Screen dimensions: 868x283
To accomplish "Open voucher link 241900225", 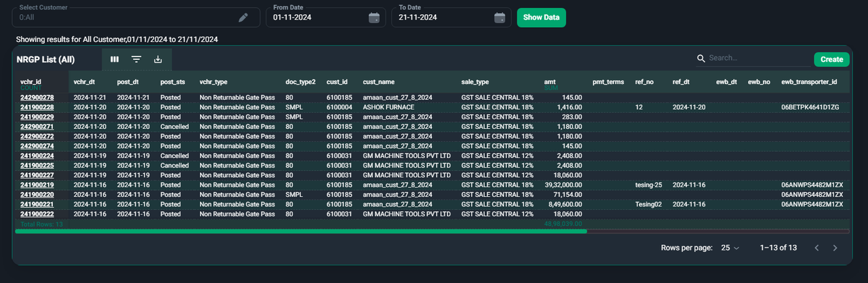I will point(37,166).
